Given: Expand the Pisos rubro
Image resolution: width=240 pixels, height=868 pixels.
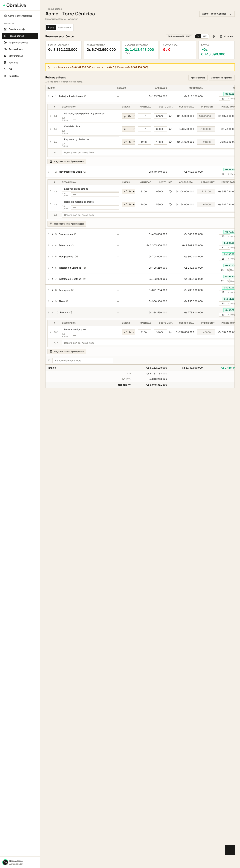Looking at the screenshot, I should coord(52,301).
